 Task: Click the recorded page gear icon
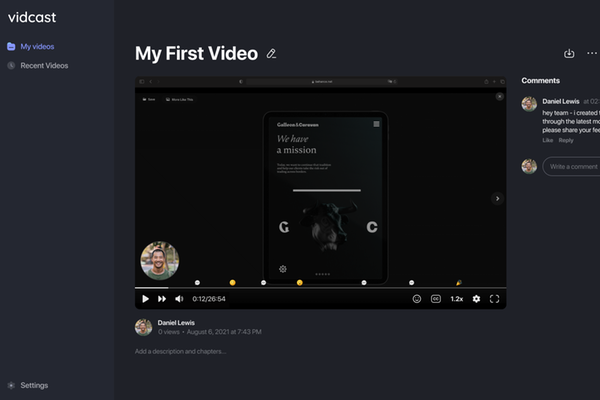point(283,269)
